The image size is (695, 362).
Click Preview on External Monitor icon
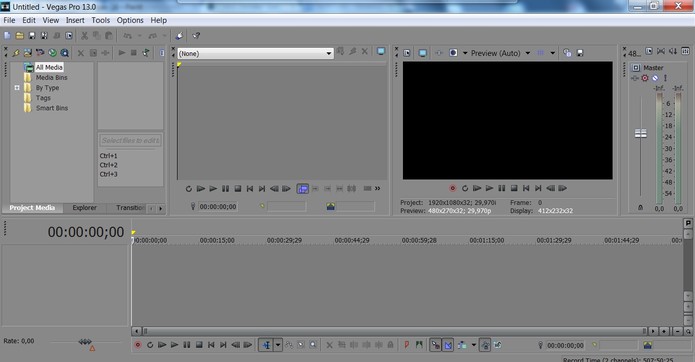click(x=423, y=53)
